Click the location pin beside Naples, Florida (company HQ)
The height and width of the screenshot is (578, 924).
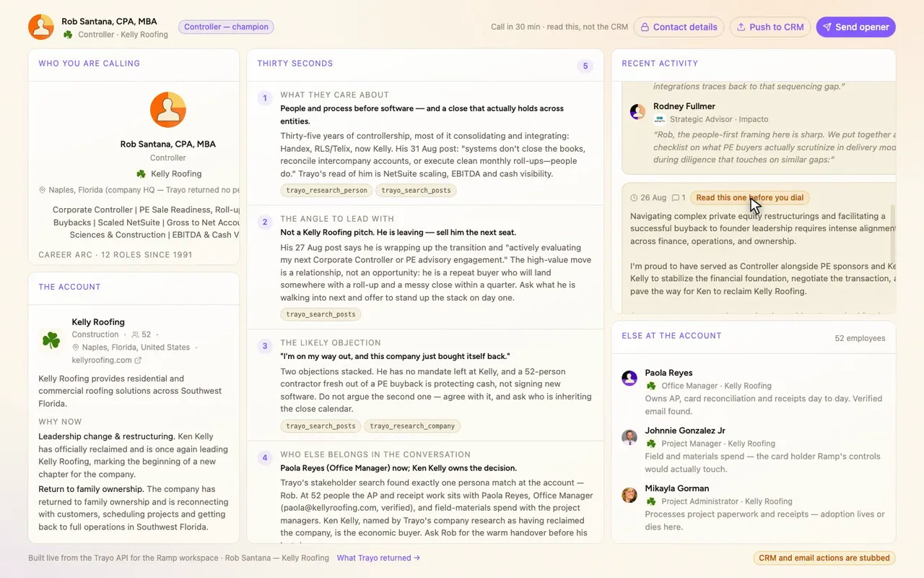click(x=42, y=190)
